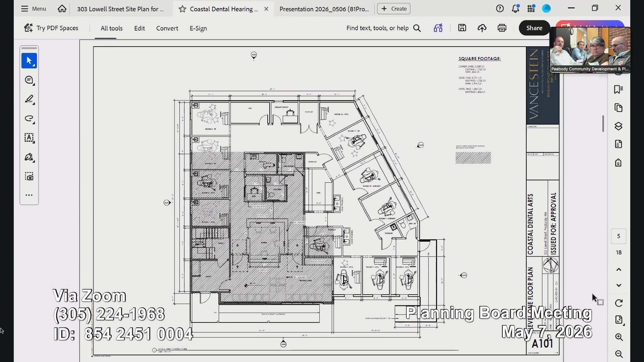This screenshot has height=362, width=644.
Task: Zoom out with magnifier minus icon
Action: 619,354
